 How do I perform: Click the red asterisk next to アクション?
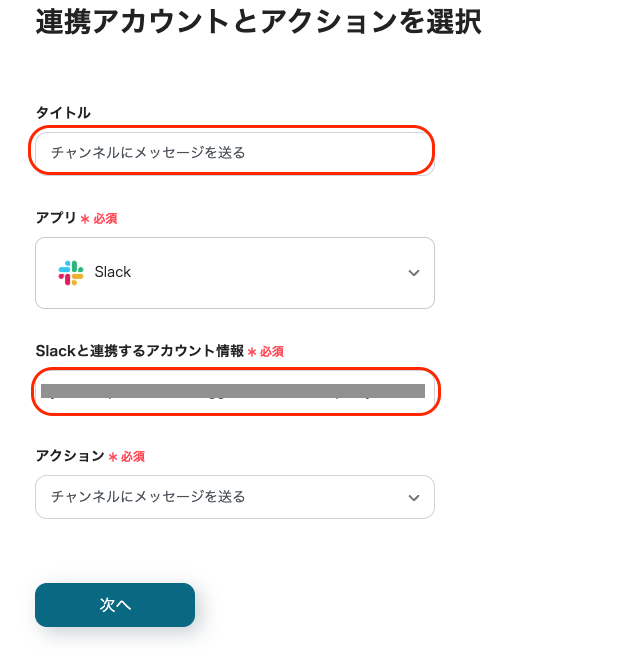click(x=113, y=457)
